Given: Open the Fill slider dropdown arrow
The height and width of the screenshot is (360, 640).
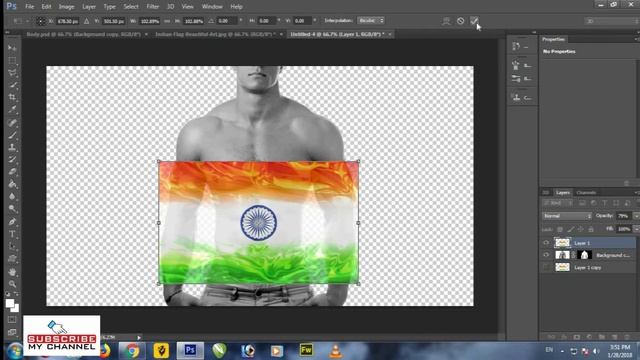Looking at the screenshot, I should coord(636,229).
